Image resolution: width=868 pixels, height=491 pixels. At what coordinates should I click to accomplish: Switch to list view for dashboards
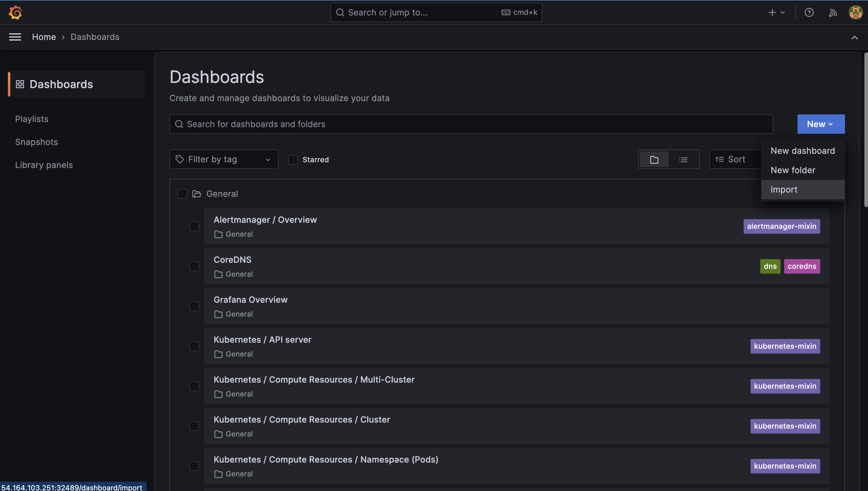[x=683, y=159]
